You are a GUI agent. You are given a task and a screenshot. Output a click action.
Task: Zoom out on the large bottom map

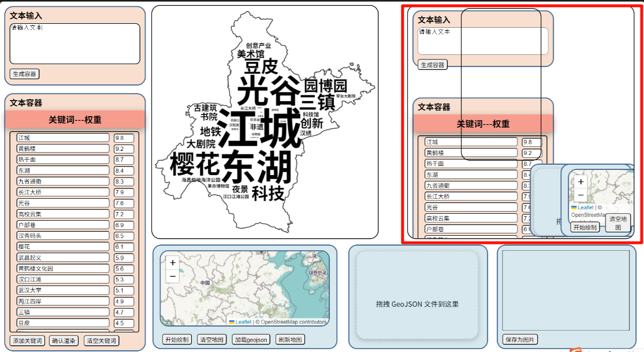tap(173, 276)
